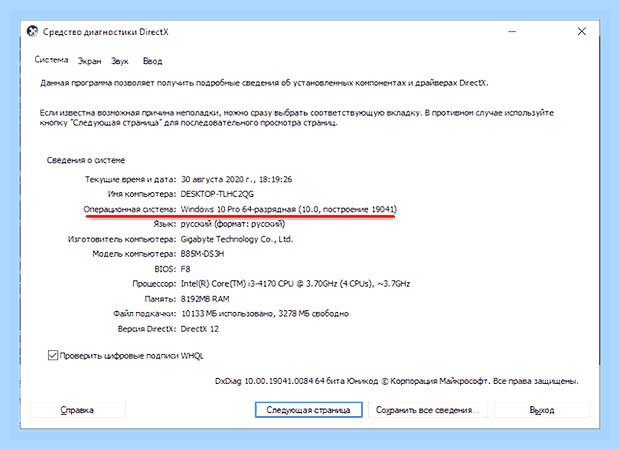
Task: Click the date 30 августа 2020 value
Action: pyautogui.click(x=236, y=179)
